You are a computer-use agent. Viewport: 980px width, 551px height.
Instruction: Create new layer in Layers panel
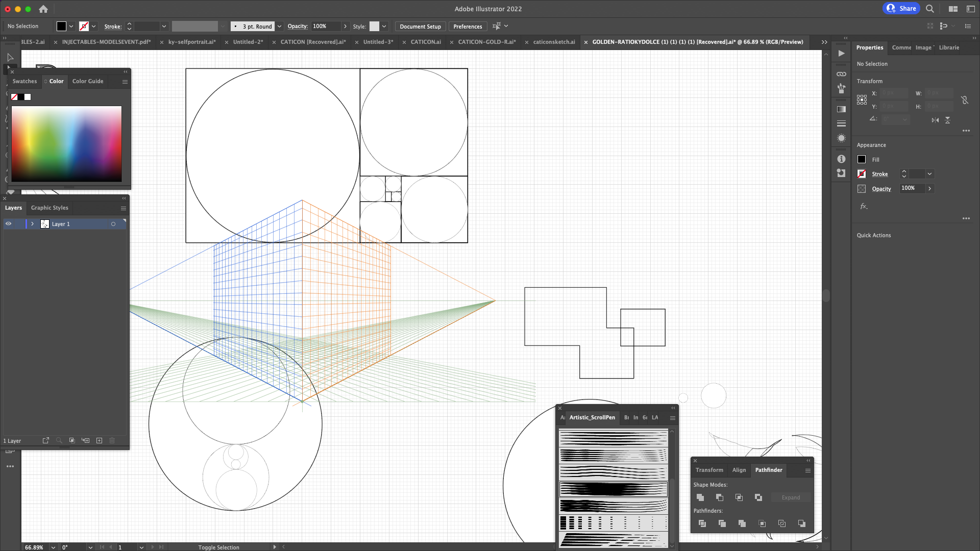click(x=99, y=440)
